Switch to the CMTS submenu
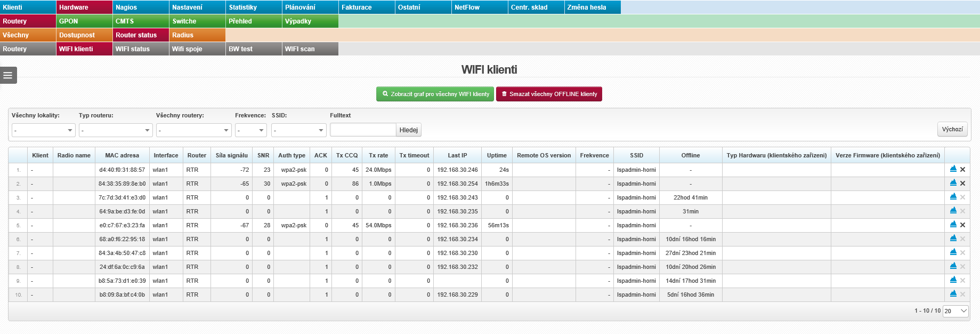Image resolution: width=980 pixels, height=334 pixels. (141, 21)
